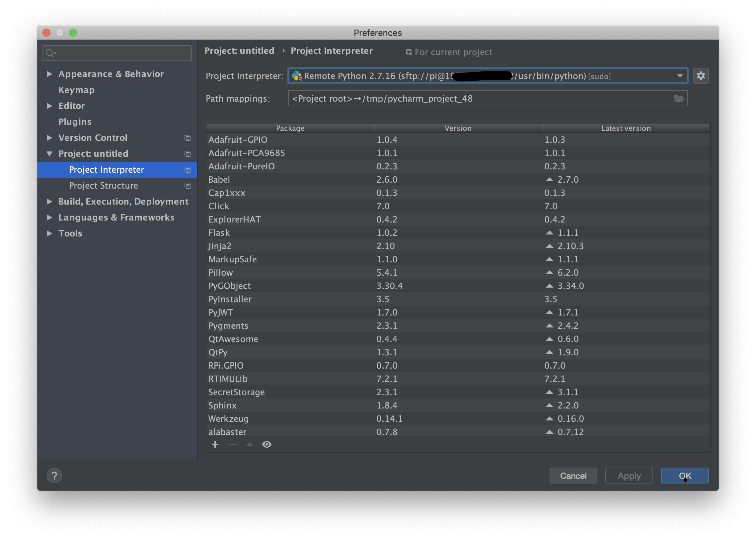Click project-level icon beside Project Interpreter

pyautogui.click(x=188, y=170)
